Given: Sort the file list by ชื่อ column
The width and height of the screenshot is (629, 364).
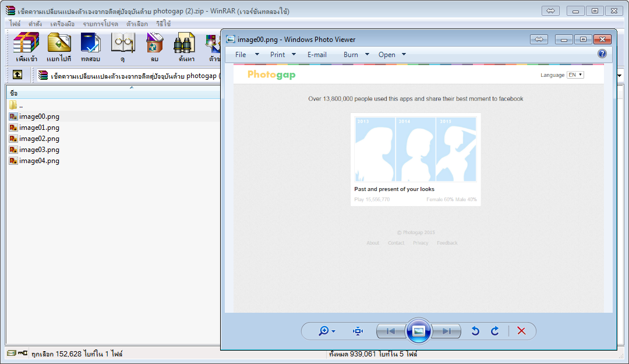Looking at the screenshot, I should click(113, 93).
